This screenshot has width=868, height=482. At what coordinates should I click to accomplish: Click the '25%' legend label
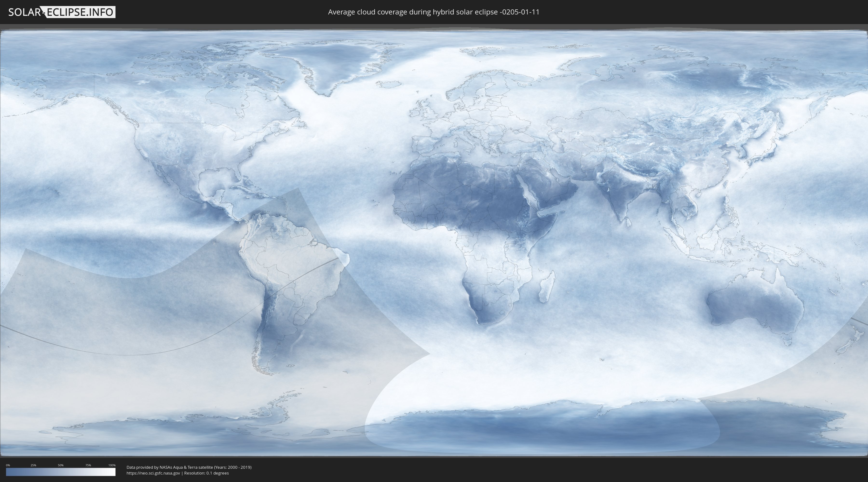(33, 465)
